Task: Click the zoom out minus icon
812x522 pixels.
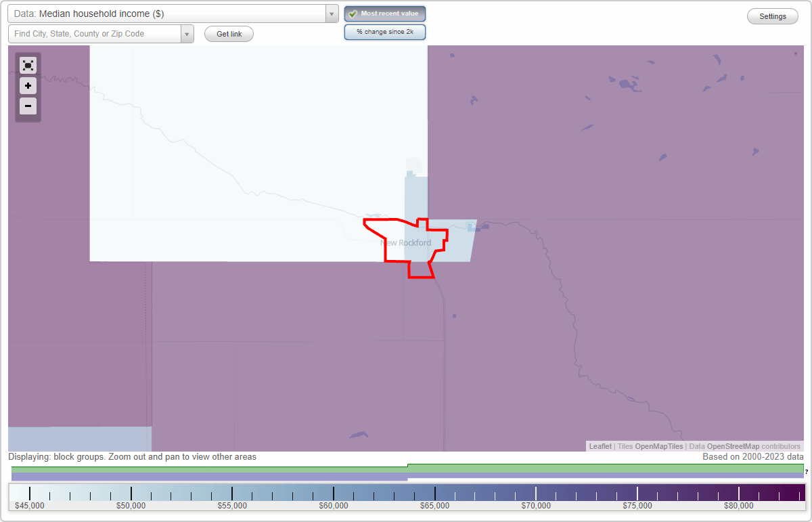Action: pyautogui.click(x=28, y=106)
